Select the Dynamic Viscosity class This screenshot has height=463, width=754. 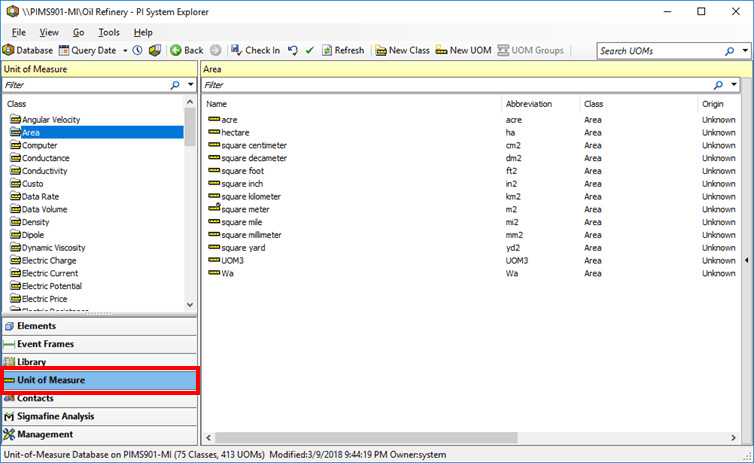tap(53, 248)
